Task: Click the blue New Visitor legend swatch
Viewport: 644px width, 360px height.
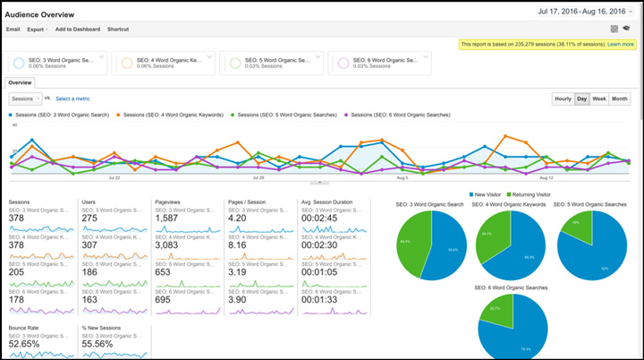Action: click(470, 193)
